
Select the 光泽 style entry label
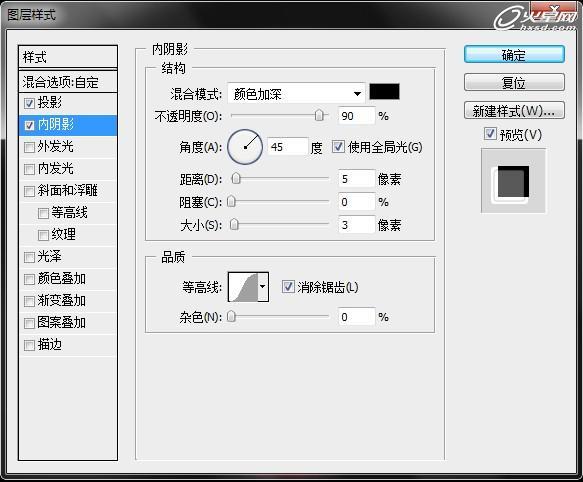[49, 256]
